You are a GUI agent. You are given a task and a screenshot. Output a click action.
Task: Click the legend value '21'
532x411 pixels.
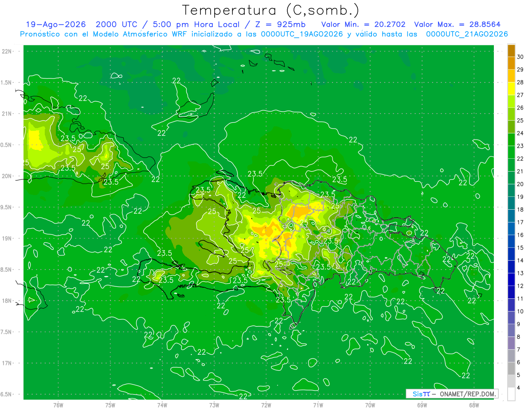coord(520,171)
